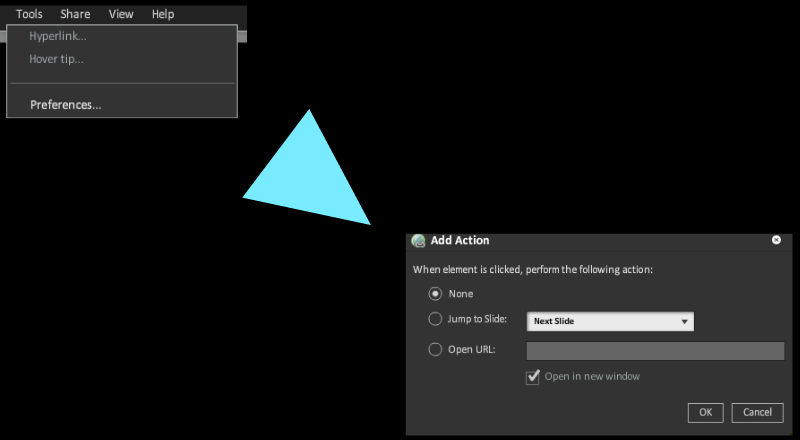Close the Add Action dialog
Viewport: 800px width, 440px height.
pos(776,240)
